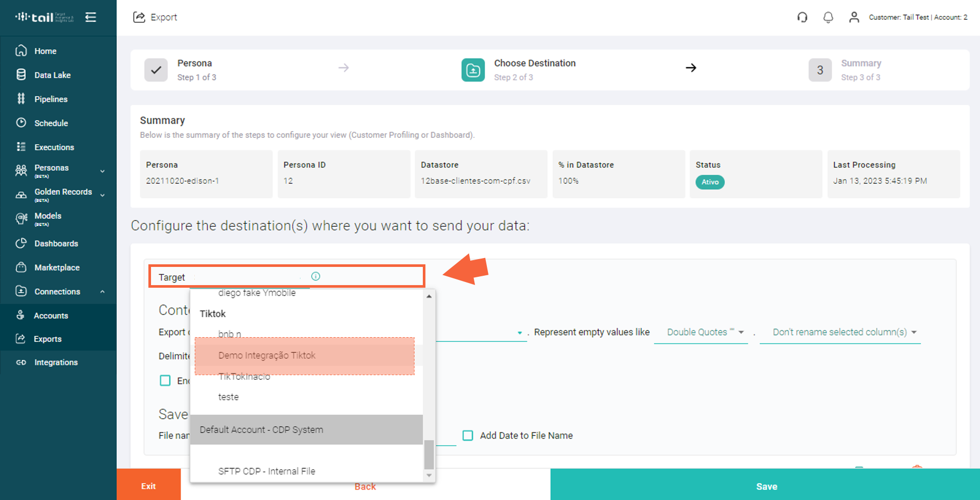Click the Connections icon
The height and width of the screenshot is (500, 980).
coord(21,291)
